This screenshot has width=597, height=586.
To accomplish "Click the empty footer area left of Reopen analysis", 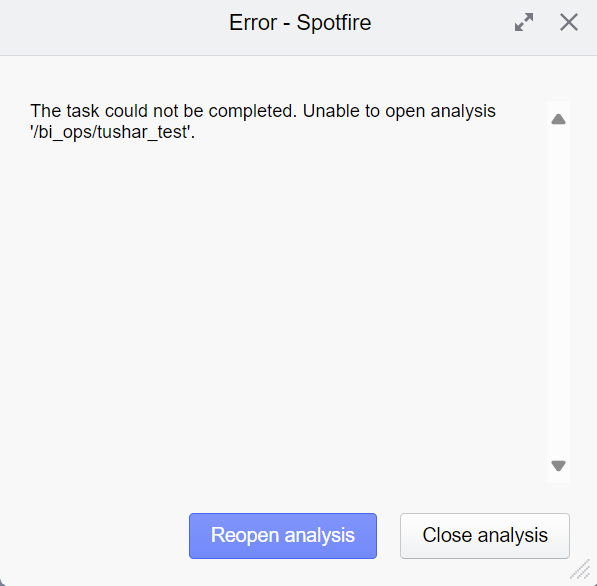I will point(95,536).
